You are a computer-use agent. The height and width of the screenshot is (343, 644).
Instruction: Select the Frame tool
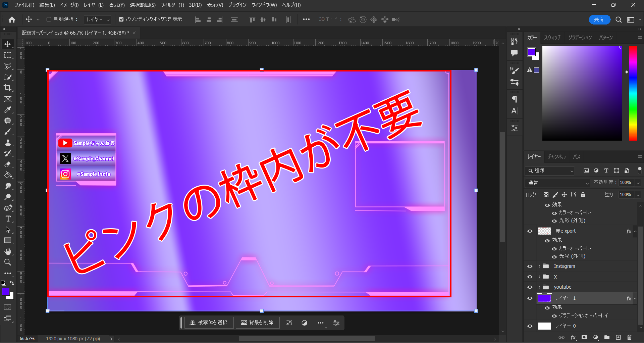[x=8, y=99]
